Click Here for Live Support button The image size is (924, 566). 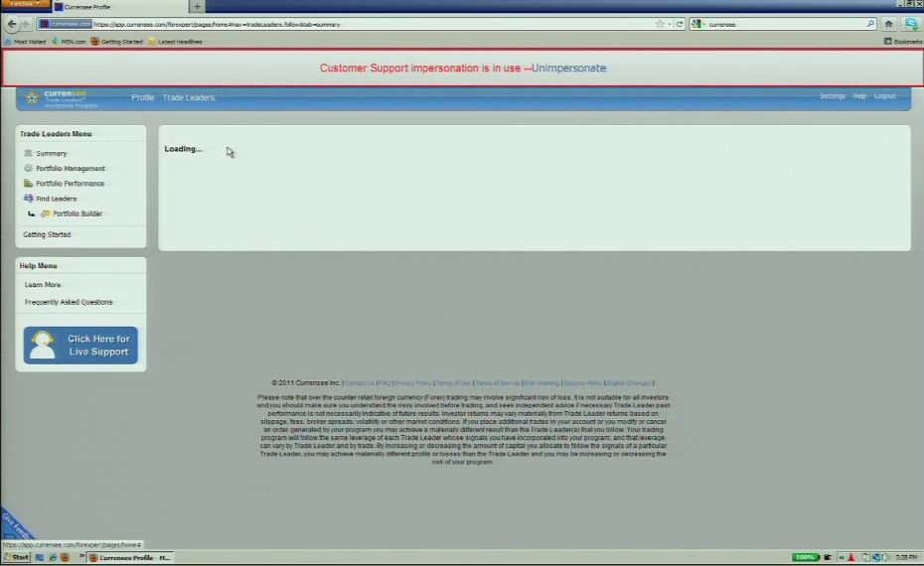point(80,346)
